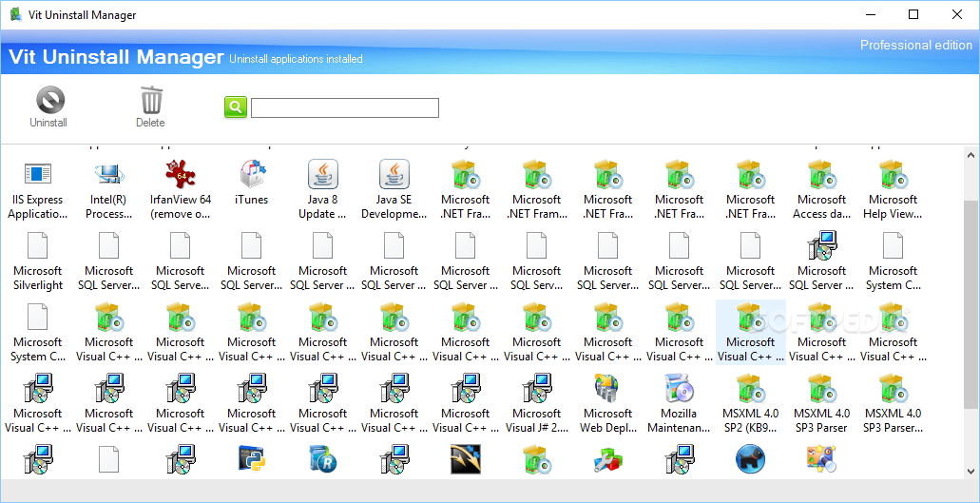Select the highlighted Microsoft Visual C++ entry

click(750, 332)
